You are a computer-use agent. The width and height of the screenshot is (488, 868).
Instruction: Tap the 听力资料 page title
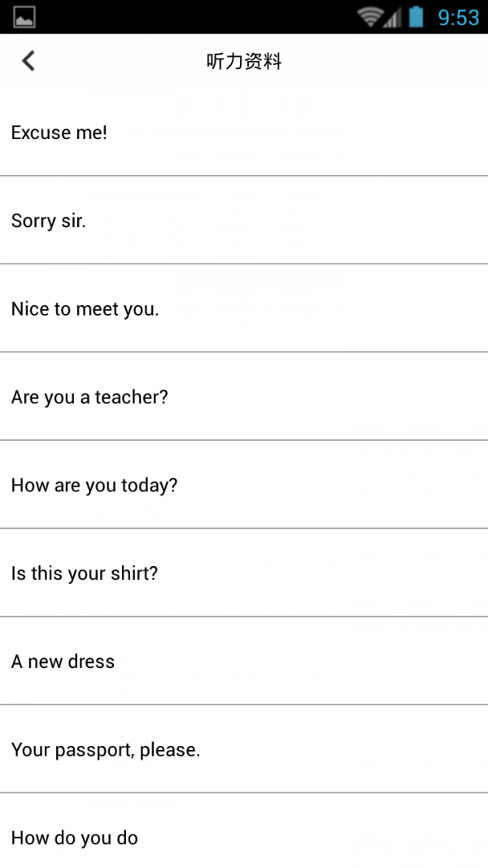[244, 61]
